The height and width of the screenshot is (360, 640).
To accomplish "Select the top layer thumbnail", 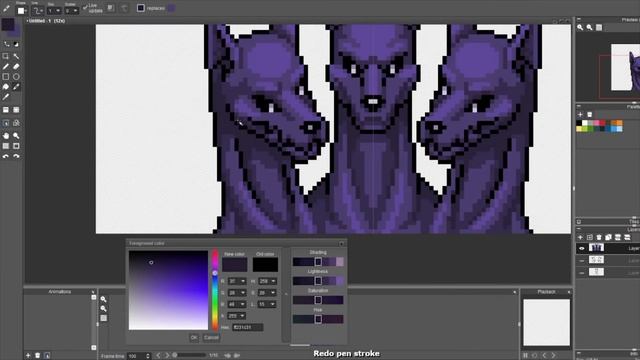I will [x=596, y=248].
